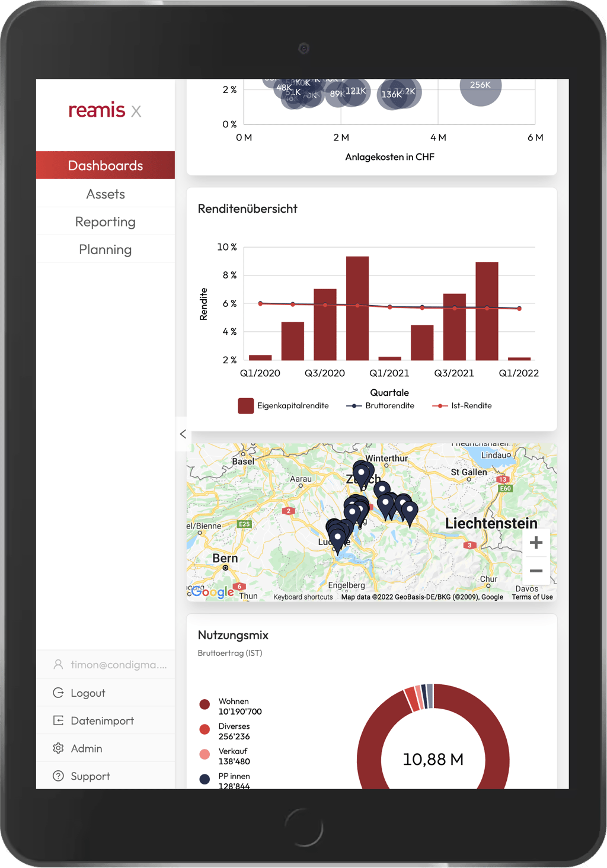
Task: Click the Verkauf value 138'480
Action: point(234,761)
